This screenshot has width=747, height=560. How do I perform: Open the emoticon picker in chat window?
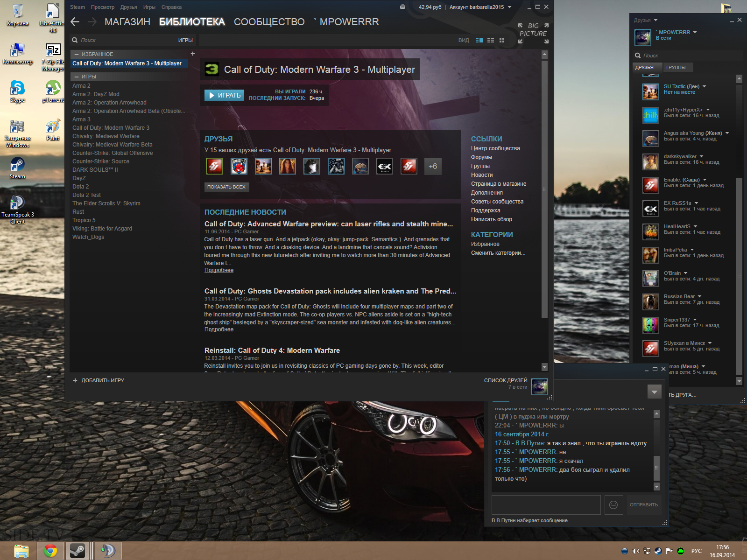pyautogui.click(x=613, y=505)
